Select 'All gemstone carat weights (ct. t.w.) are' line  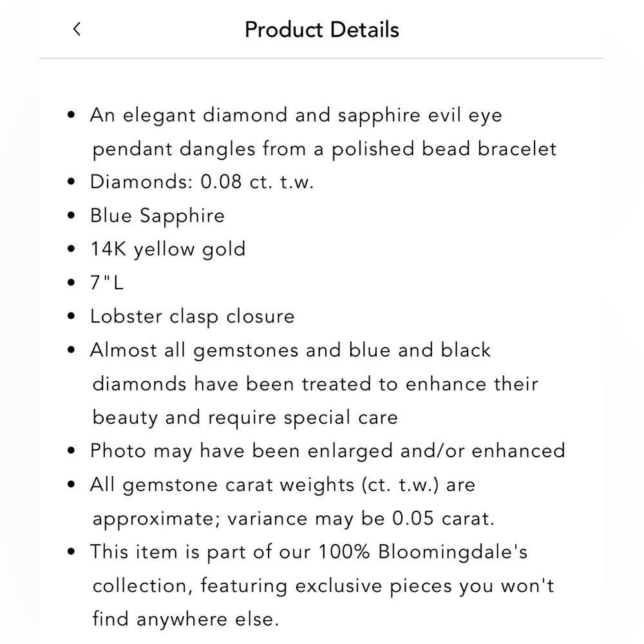[x=283, y=485]
